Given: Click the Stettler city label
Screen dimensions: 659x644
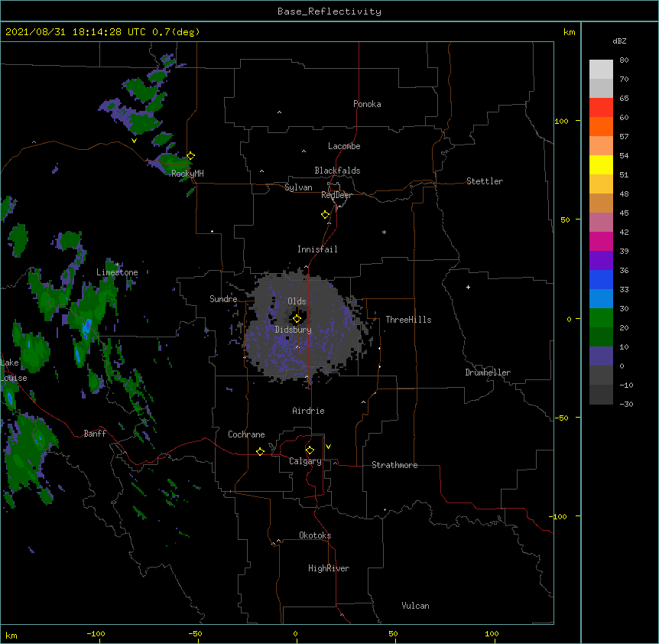Looking at the screenshot, I should [x=485, y=181].
